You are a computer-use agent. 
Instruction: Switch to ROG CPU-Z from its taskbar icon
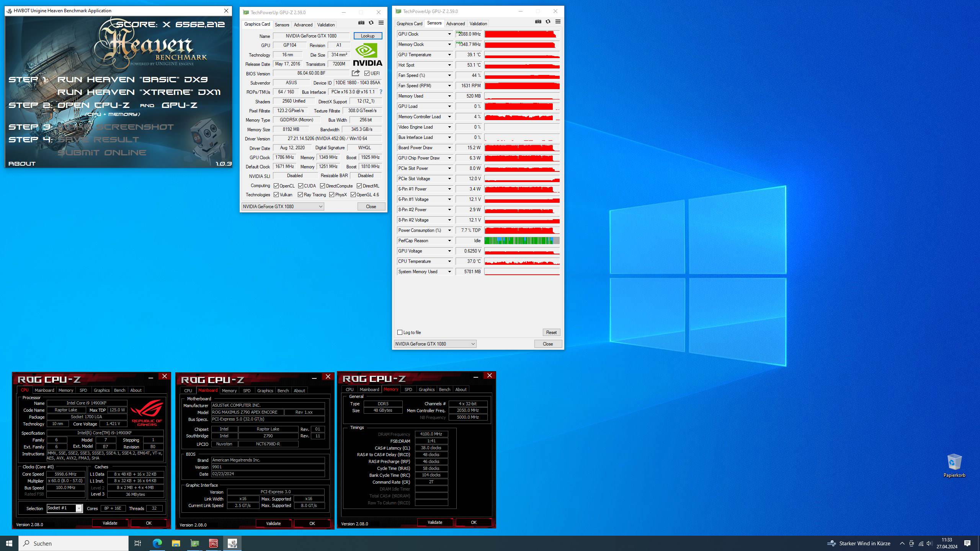point(213,543)
